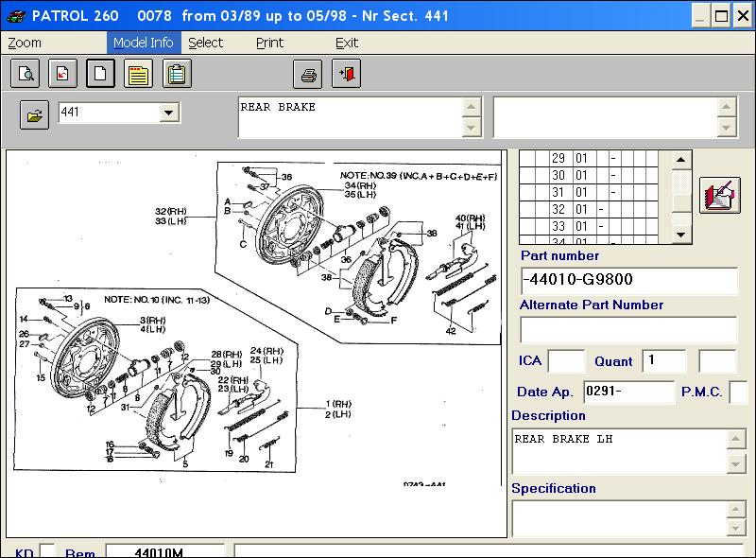This screenshot has width=756, height=558.
Task: Click the Part number field
Action: click(629, 280)
